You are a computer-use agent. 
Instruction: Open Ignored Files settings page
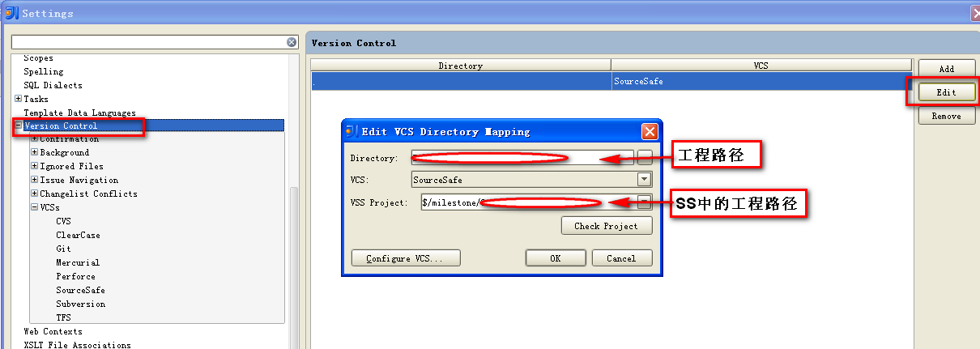point(72,166)
